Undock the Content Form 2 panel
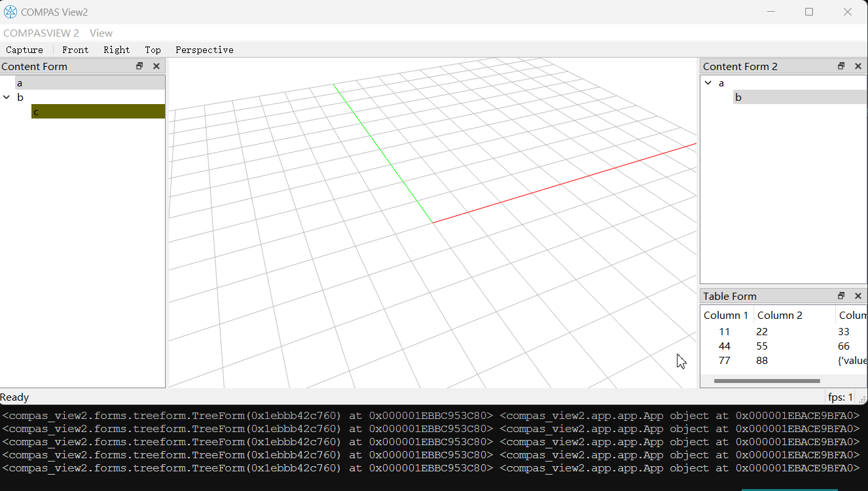The width and height of the screenshot is (868, 491). (841, 65)
